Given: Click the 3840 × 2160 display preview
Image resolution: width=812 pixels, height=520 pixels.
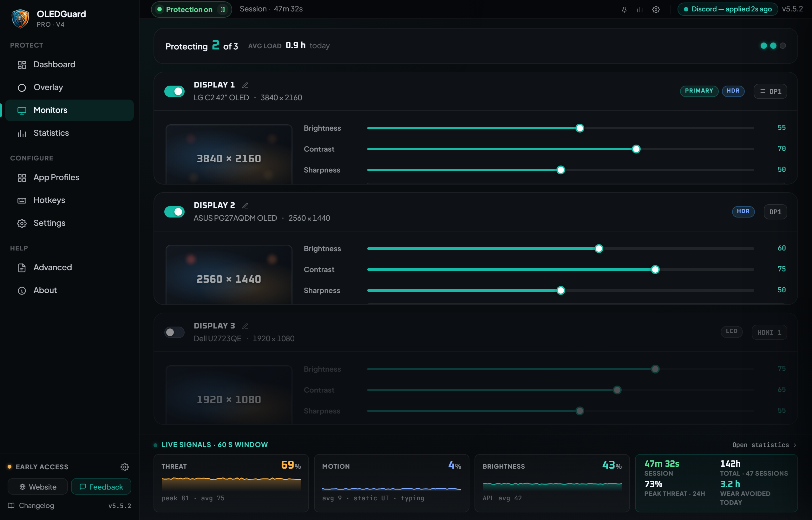Looking at the screenshot, I should (x=229, y=154).
